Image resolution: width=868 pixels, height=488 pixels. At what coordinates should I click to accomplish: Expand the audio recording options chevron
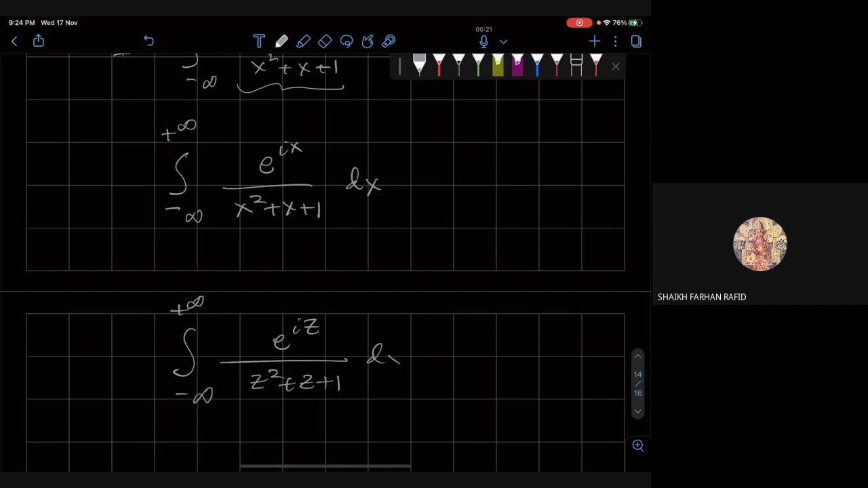[503, 42]
